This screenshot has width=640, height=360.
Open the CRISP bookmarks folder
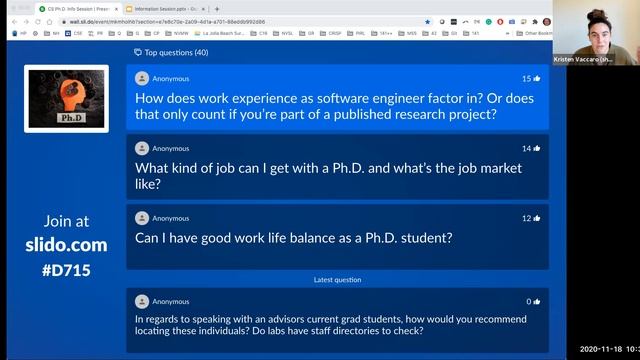[x=330, y=33]
